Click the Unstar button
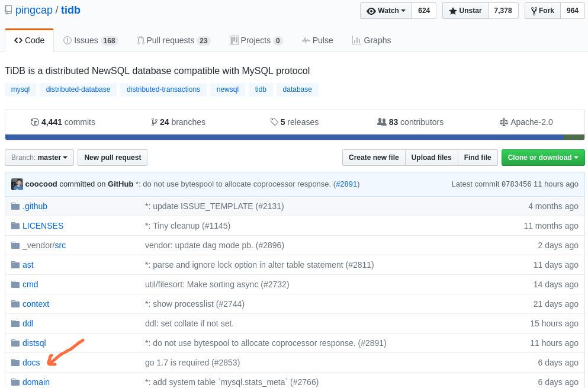Image resolution: width=588 pixels, height=388 pixels. [x=465, y=10]
